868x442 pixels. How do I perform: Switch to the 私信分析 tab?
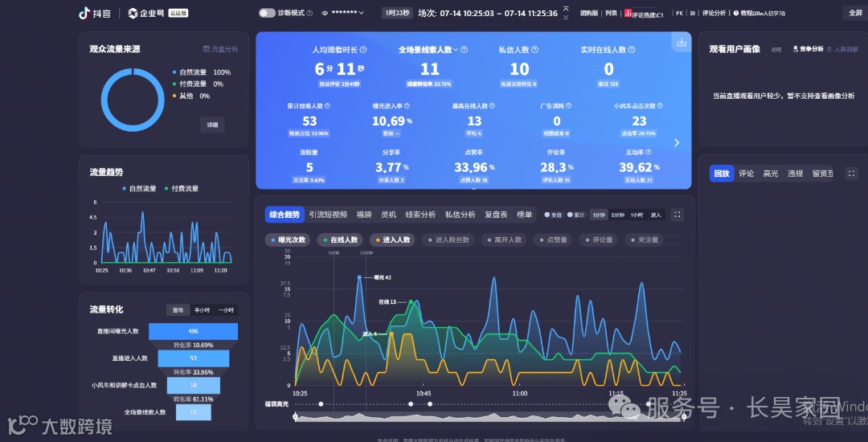(461, 215)
